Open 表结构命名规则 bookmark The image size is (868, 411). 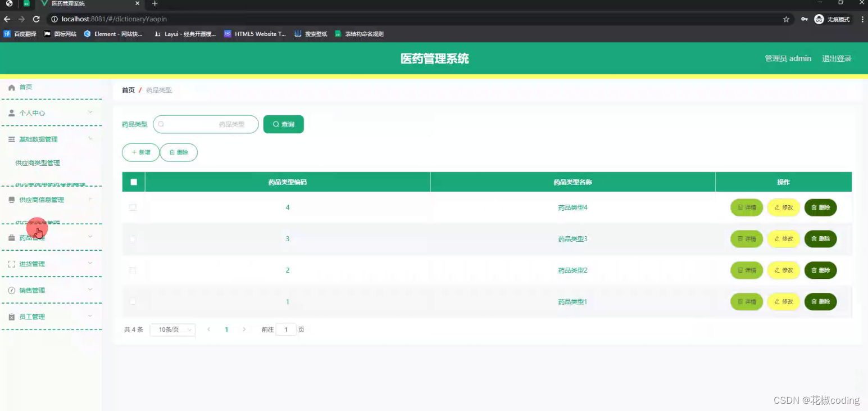point(359,34)
